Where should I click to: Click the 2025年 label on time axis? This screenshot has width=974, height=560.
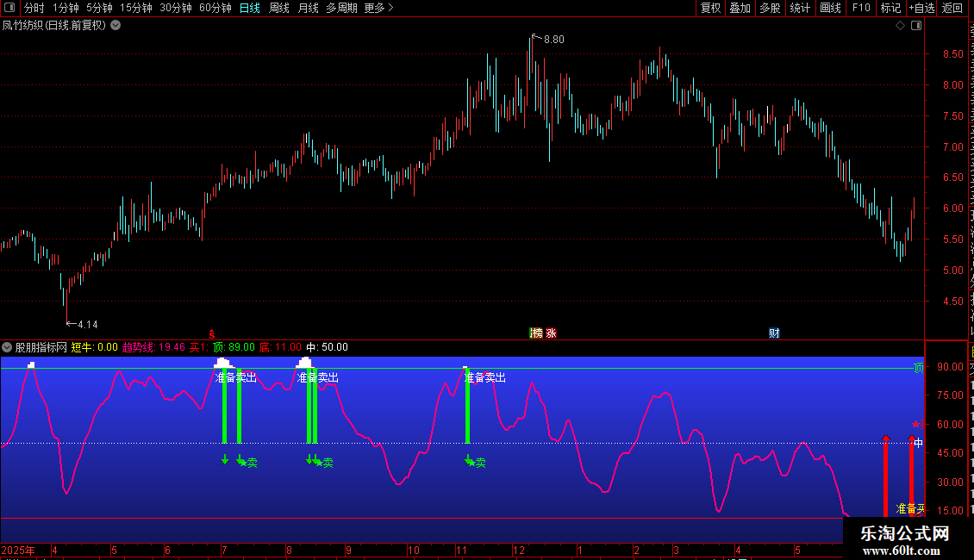pyautogui.click(x=18, y=550)
